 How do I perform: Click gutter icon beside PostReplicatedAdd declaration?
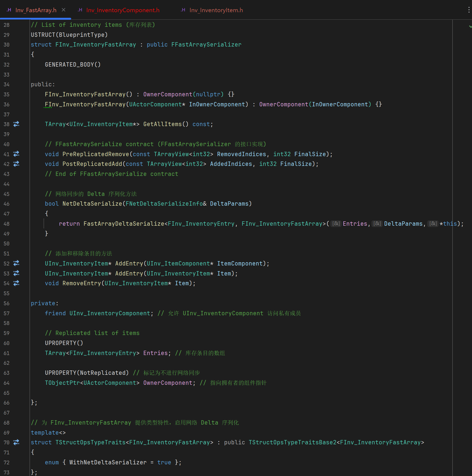(16, 164)
